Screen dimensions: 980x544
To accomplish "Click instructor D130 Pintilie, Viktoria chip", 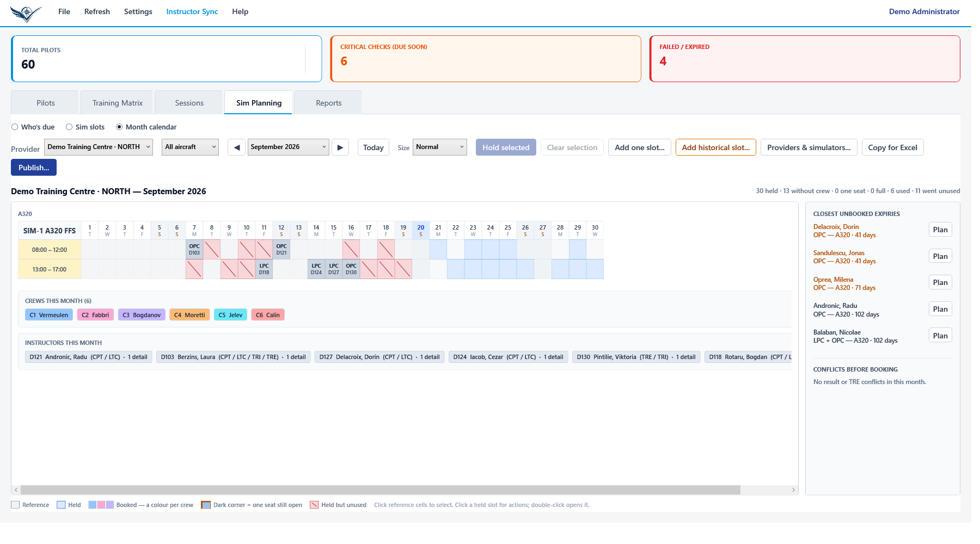I will [x=636, y=357].
